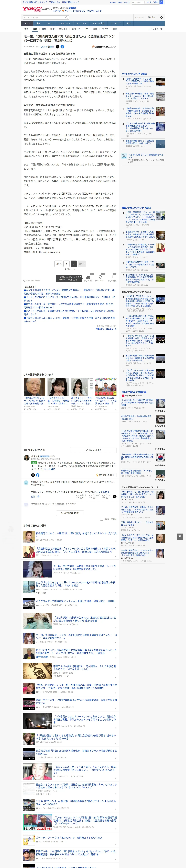Open the マイページ link
The width and height of the screenshot is (186, 868).
(x=139, y=18)
